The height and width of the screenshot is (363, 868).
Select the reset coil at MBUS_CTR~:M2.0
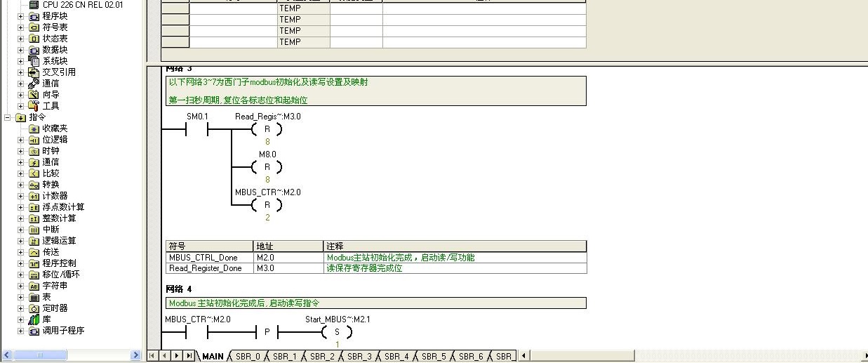[x=267, y=205]
